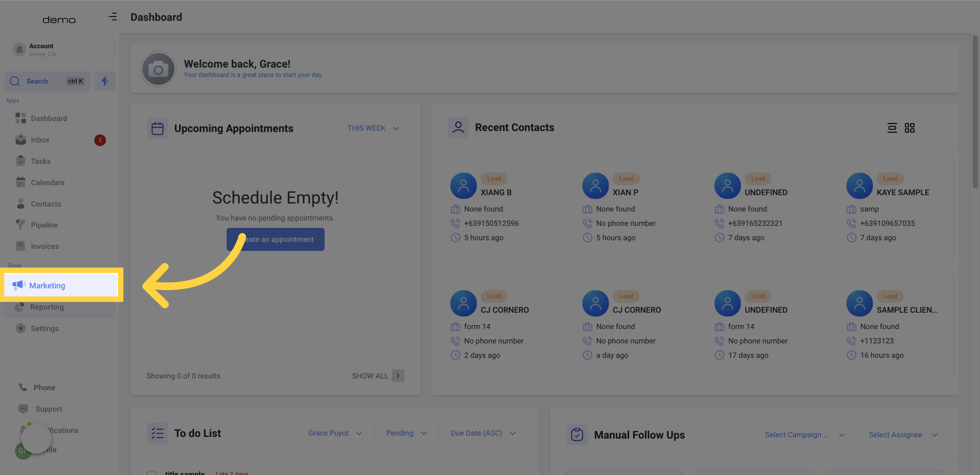Open the KAYE SAMPLE contact card
980x475 pixels.
click(893, 207)
